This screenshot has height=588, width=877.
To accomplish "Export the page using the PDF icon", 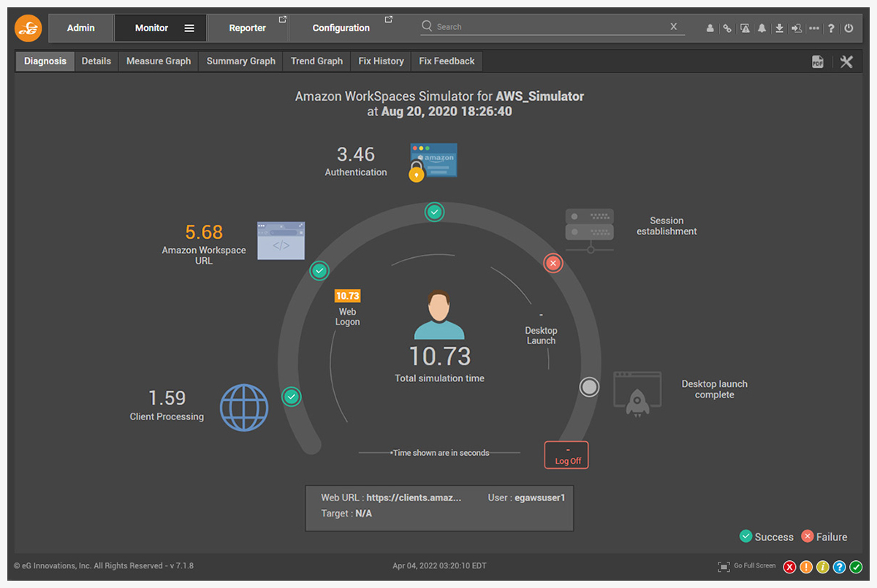I will click(818, 62).
